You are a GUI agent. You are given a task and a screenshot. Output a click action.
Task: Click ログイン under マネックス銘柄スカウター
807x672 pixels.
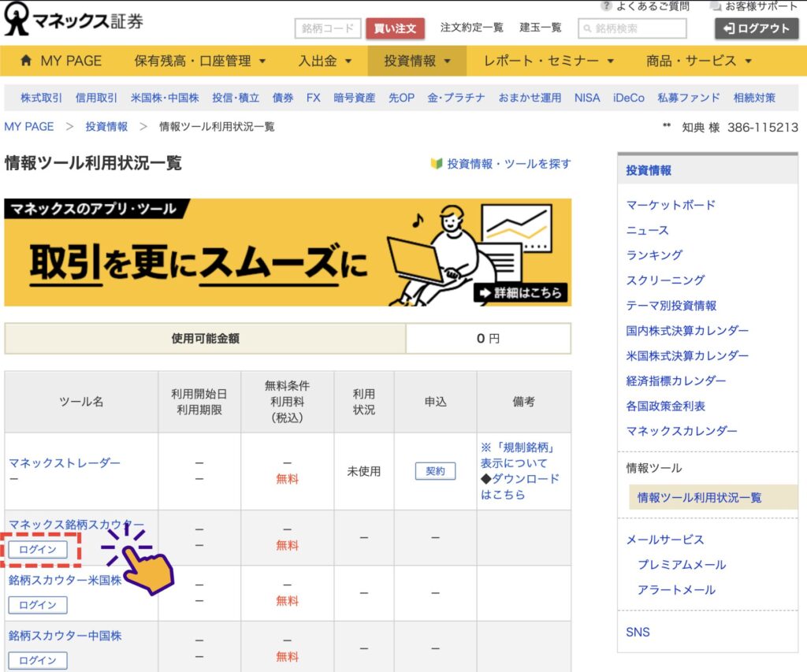[x=38, y=550]
